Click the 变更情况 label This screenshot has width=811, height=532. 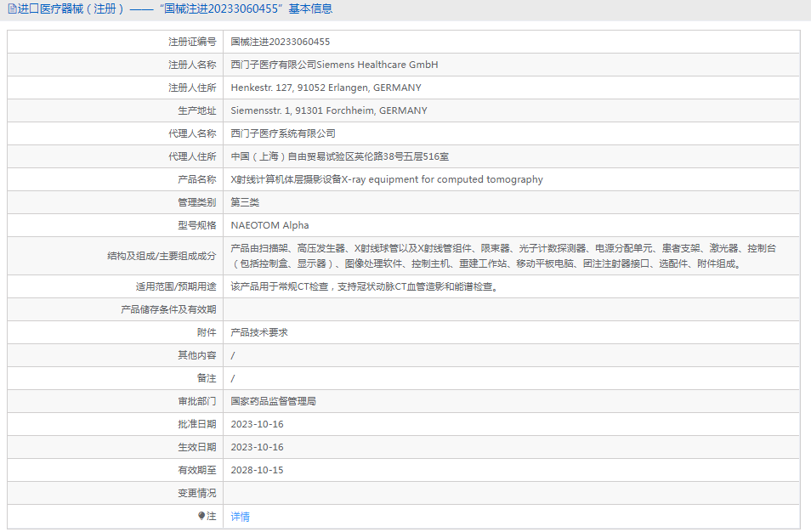[196, 493]
